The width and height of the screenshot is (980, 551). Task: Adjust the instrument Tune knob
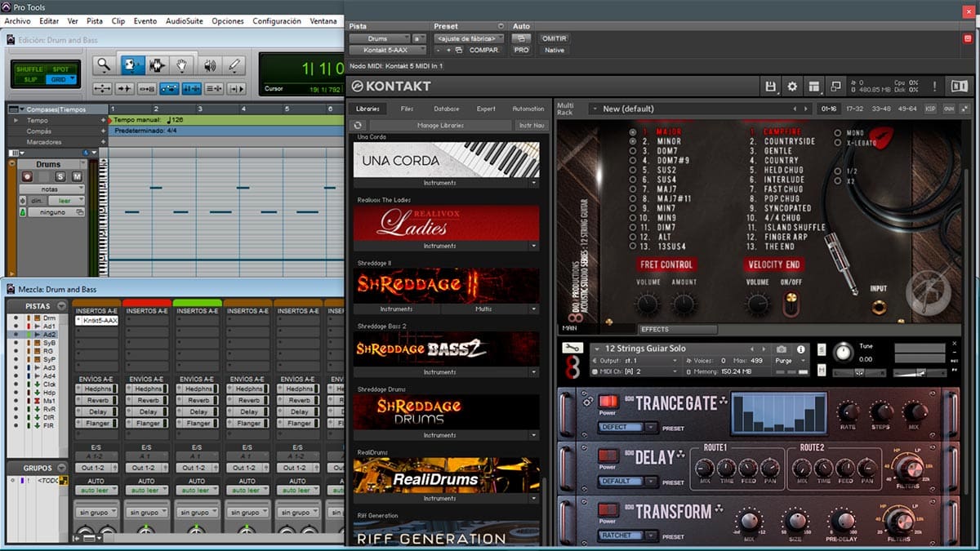tap(842, 353)
